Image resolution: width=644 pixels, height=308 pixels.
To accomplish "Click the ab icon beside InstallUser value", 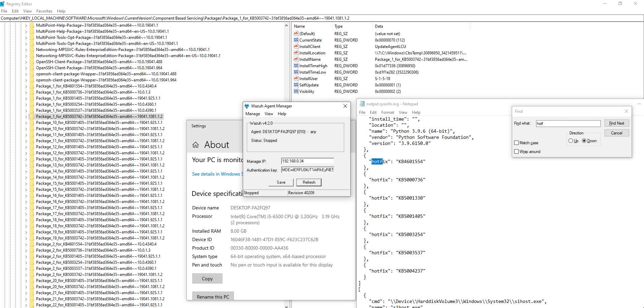I will 296,78.
